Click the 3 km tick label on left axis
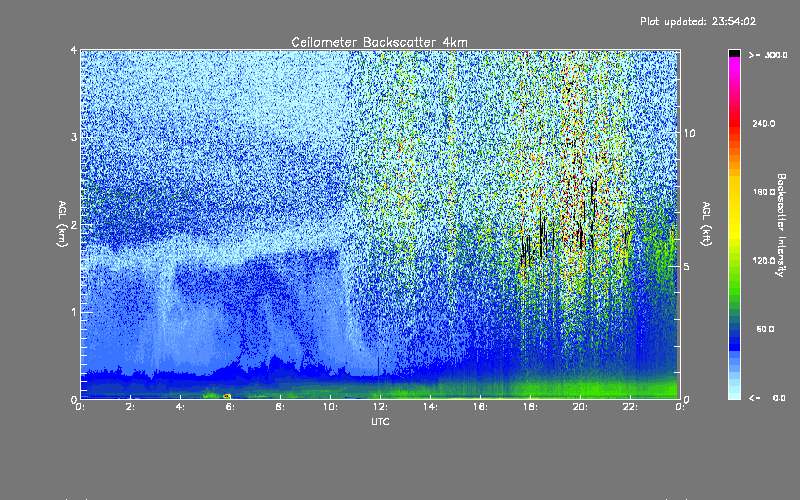The height and width of the screenshot is (500, 800). coord(74,137)
